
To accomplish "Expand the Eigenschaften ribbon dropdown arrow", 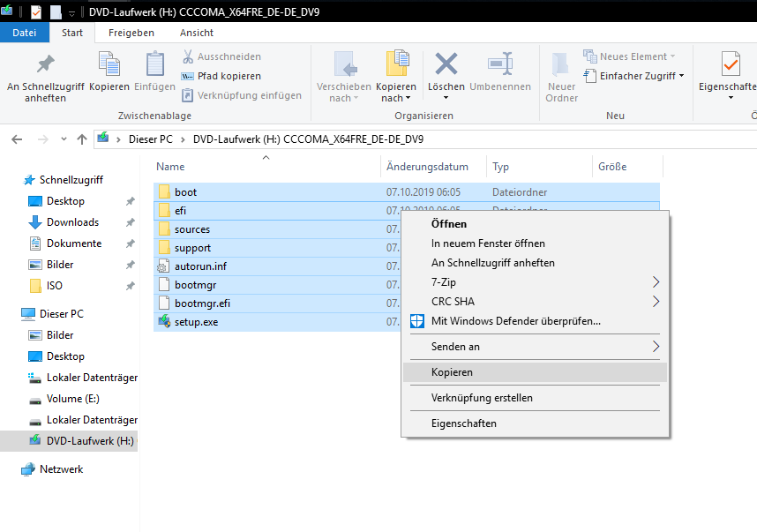I will [x=731, y=98].
